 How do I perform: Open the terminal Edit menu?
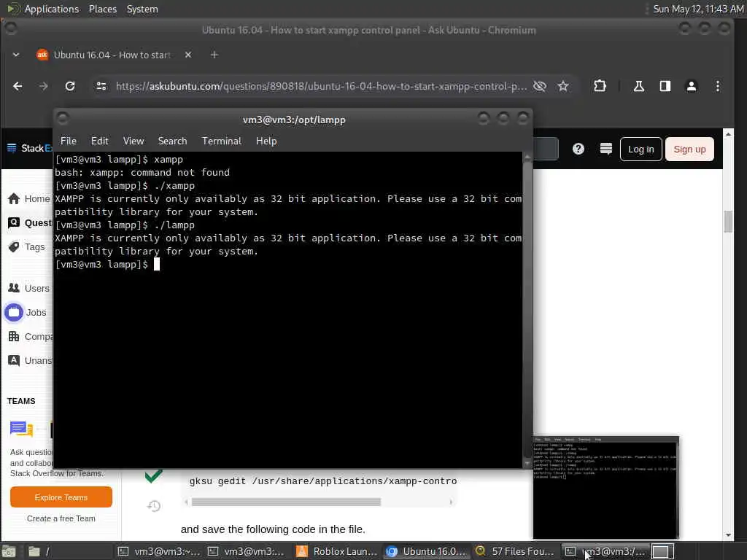coord(99,141)
